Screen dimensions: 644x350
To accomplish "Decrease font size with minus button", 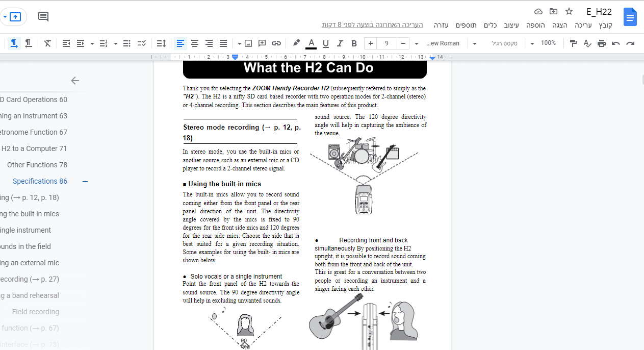I will click(403, 43).
